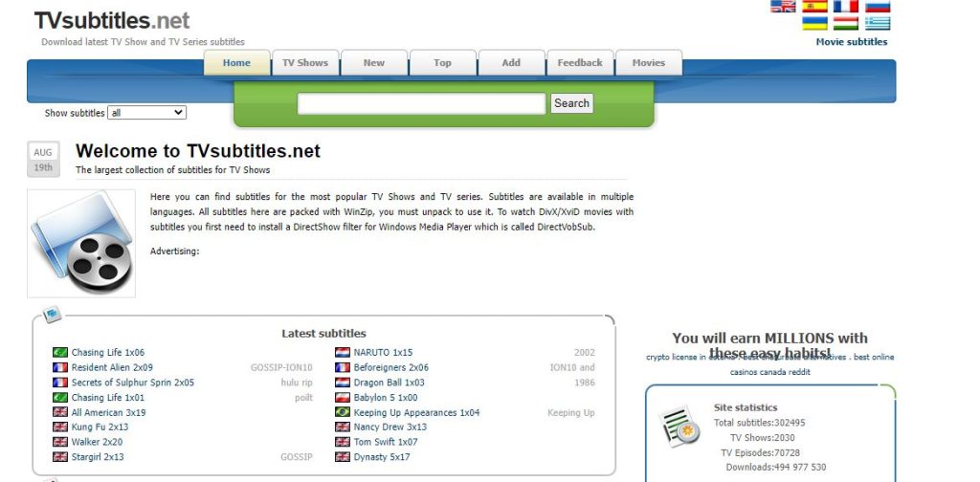Open Beforeigners 2x06 subtitles

pyautogui.click(x=391, y=367)
